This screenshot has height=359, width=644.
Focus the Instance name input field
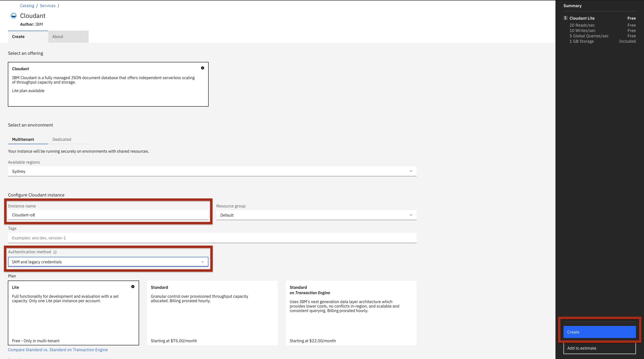point(108,215)
